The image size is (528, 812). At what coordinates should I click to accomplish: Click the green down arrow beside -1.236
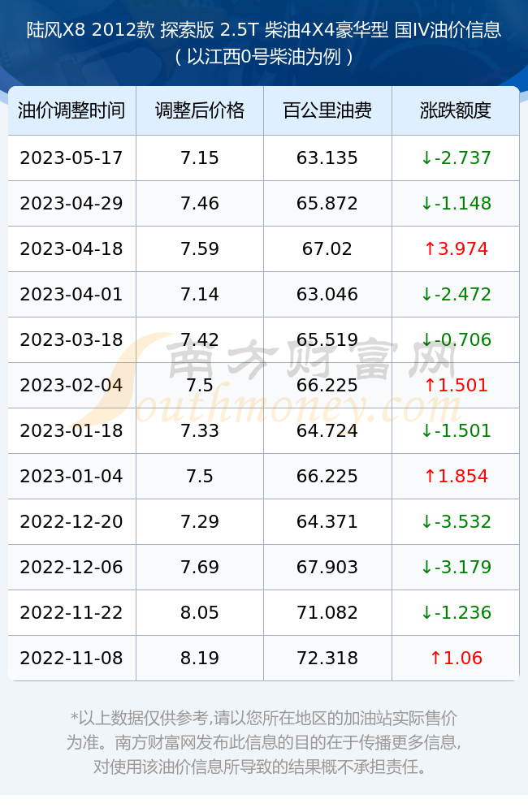point(426,612)
